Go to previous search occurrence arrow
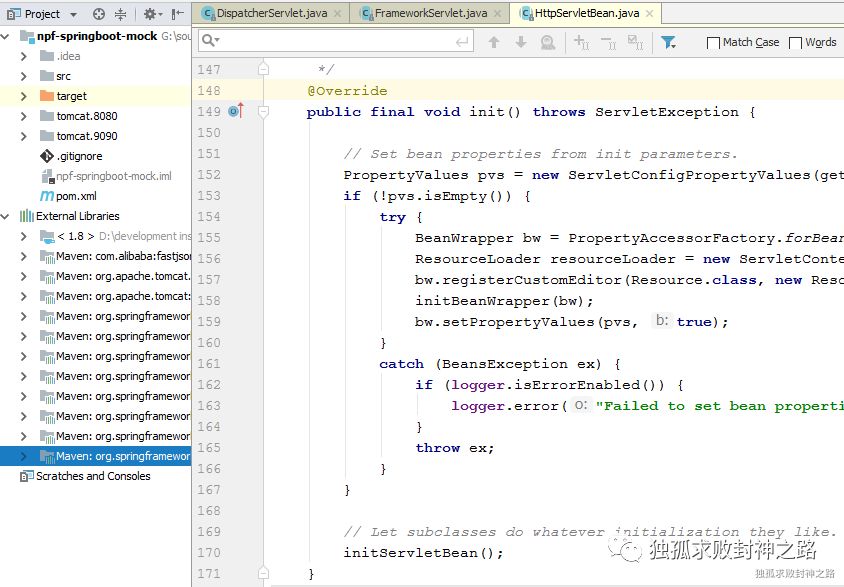 tap(493, 42)
